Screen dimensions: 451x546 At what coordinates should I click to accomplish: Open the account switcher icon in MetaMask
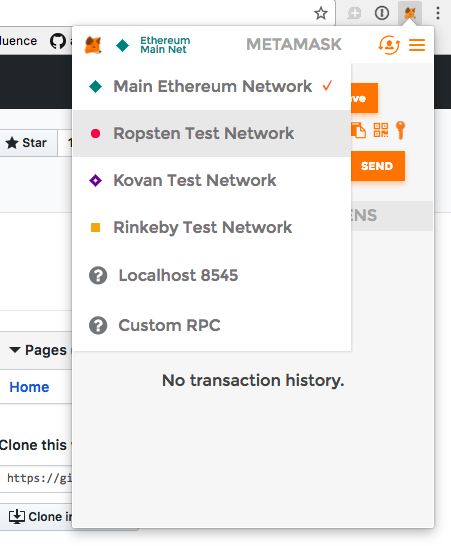click(x=389, y=45)
